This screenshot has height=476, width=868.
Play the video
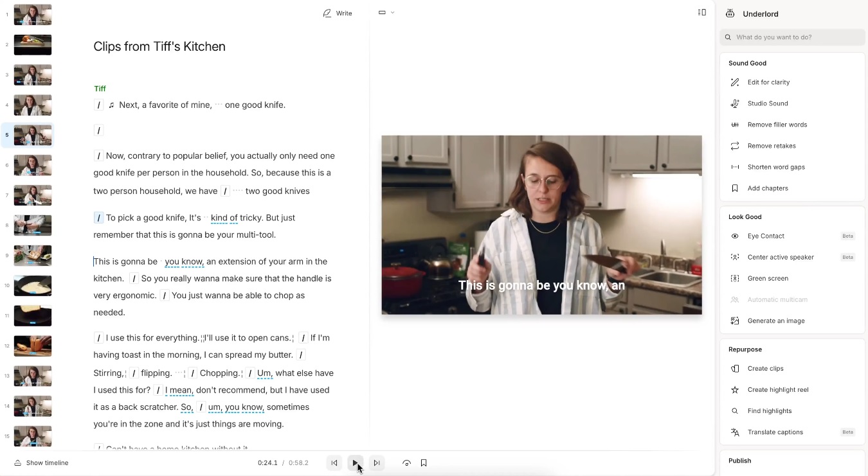click(356, 463)
